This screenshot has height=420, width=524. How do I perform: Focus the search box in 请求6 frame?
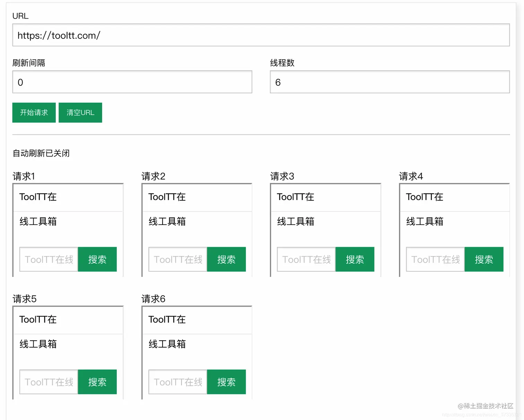pos(178,382)
